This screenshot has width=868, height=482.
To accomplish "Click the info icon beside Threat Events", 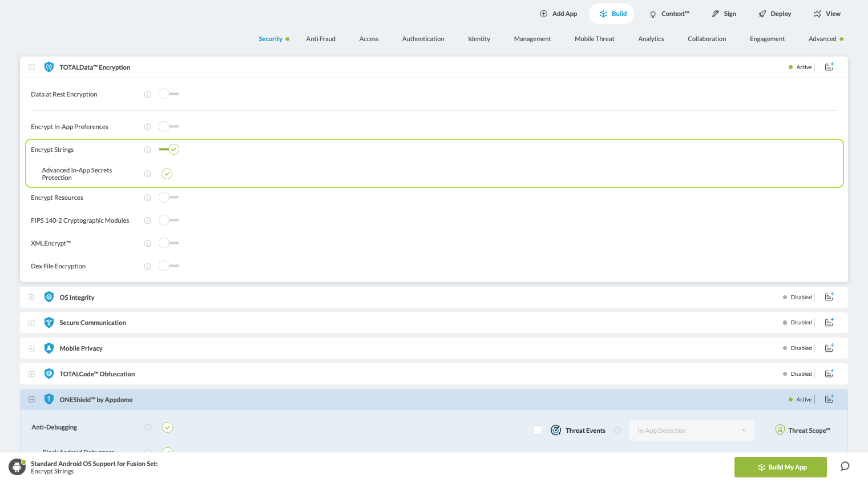I will click(x=617, y=431).
